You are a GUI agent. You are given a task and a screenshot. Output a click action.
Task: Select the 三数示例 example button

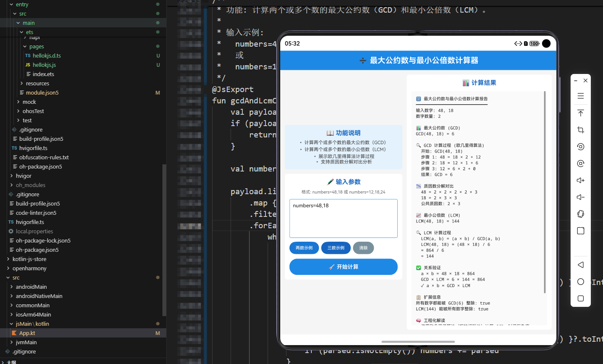(x=336, y=248)
